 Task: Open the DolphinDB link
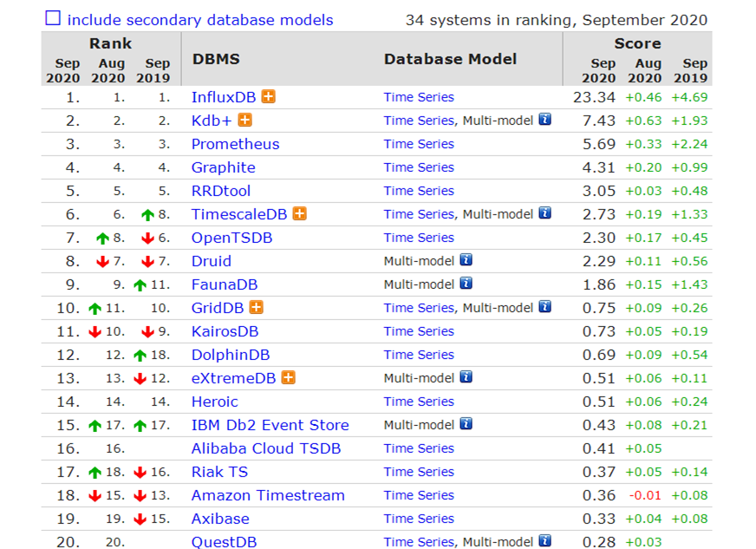(231, 355)
